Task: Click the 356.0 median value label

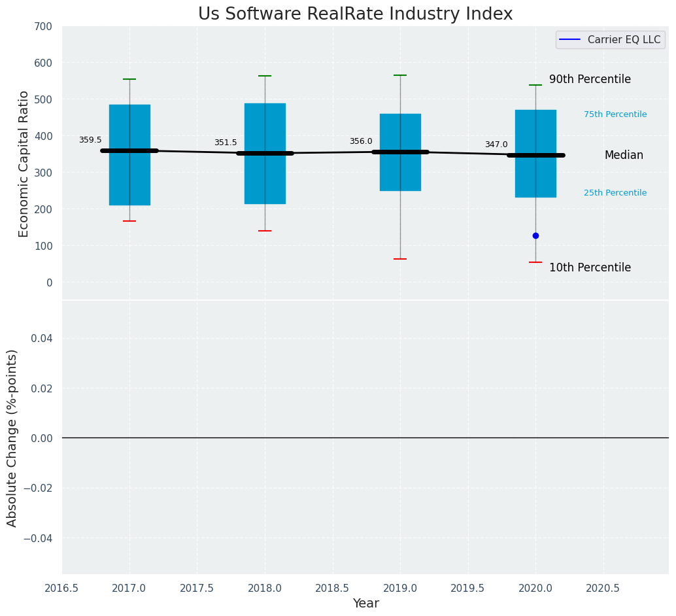Action: pyautogui.click(x=361, y=141)
